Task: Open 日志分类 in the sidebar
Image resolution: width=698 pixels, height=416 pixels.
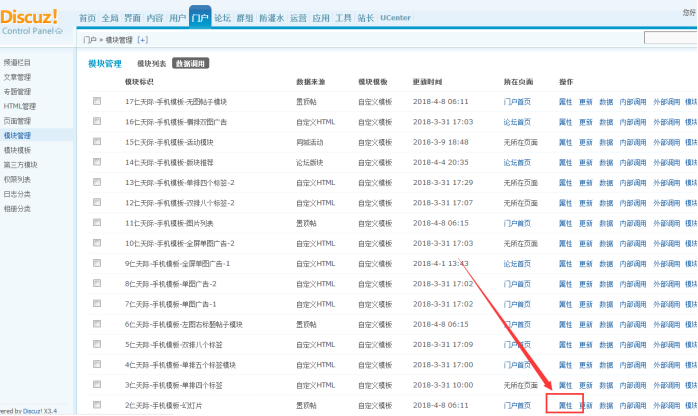Action: click(x=17, y=194)
